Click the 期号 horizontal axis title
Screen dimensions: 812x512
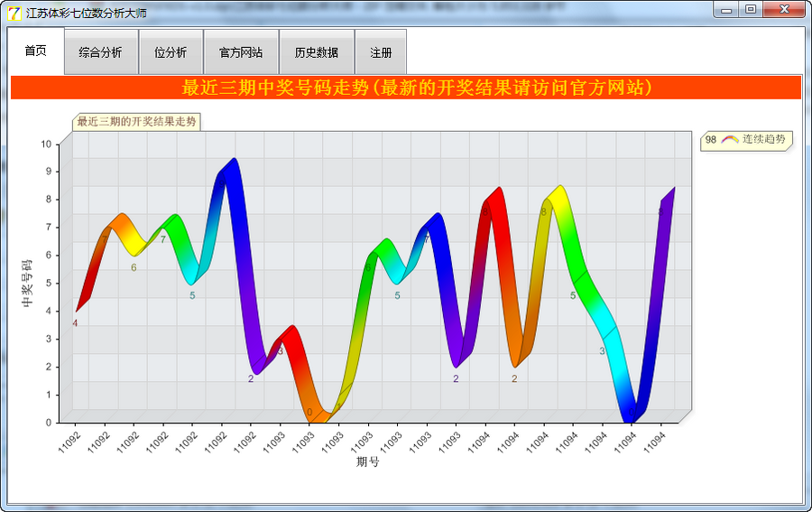[x=367, y=462]
